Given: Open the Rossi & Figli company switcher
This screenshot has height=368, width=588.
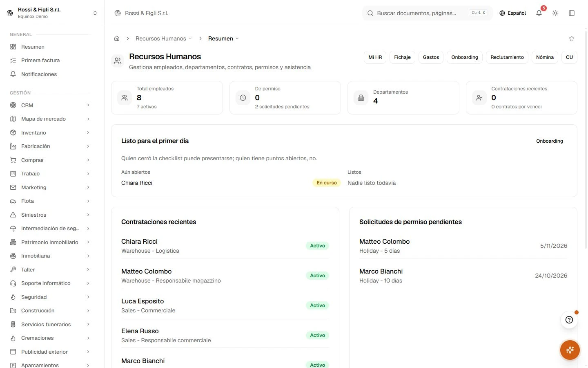Looking at the screenshot, I should click(52, 13).
